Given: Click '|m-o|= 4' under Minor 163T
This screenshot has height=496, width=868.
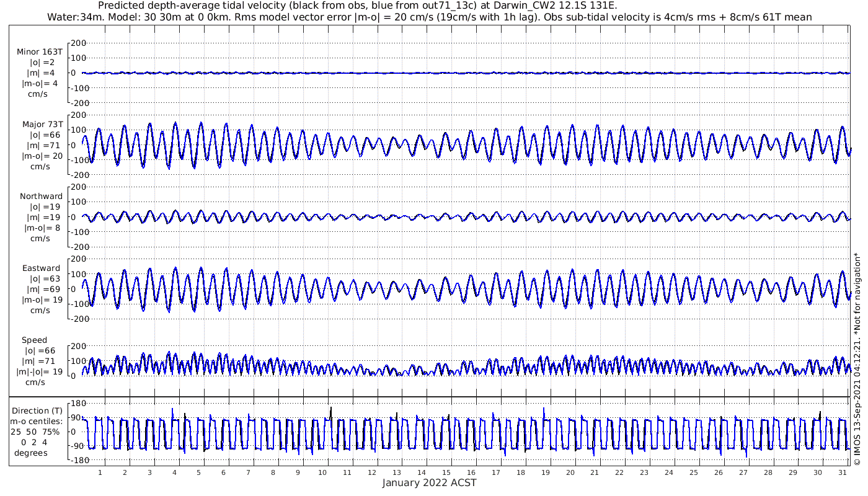Looking at the screenshot, I should pyautogui.click(x=40, y=83).
